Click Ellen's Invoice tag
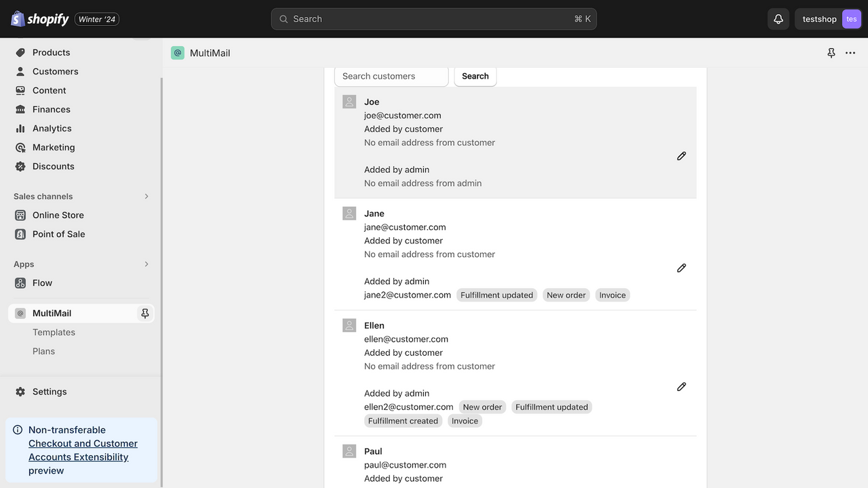Viewport: 868px width, 488px height. (x=465, y=421)
